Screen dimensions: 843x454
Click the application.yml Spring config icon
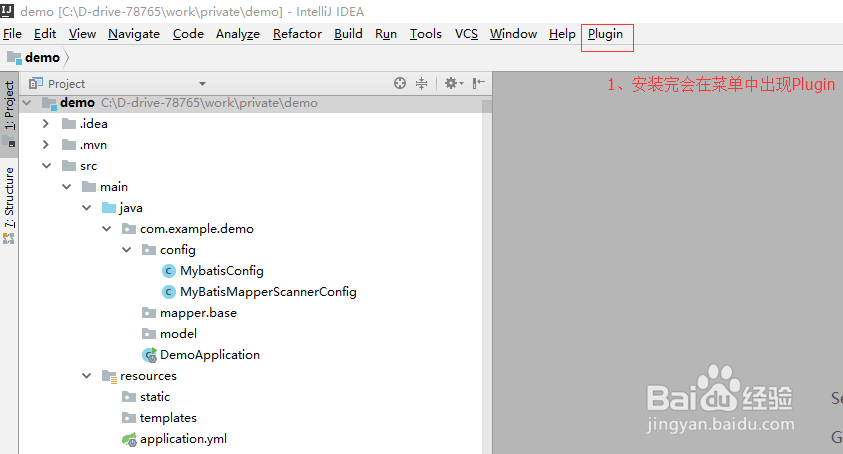coord(129,439)
